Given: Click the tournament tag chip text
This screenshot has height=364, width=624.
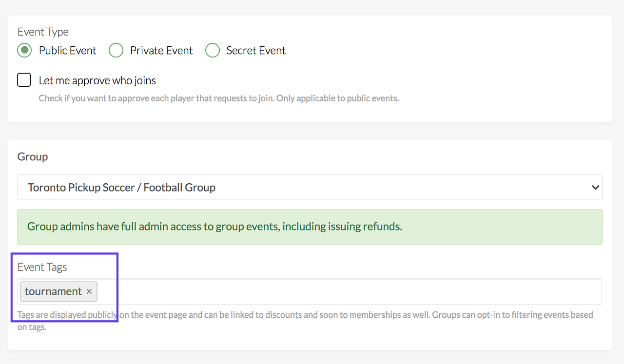Looking at the screenshot, I should point(53,291).
